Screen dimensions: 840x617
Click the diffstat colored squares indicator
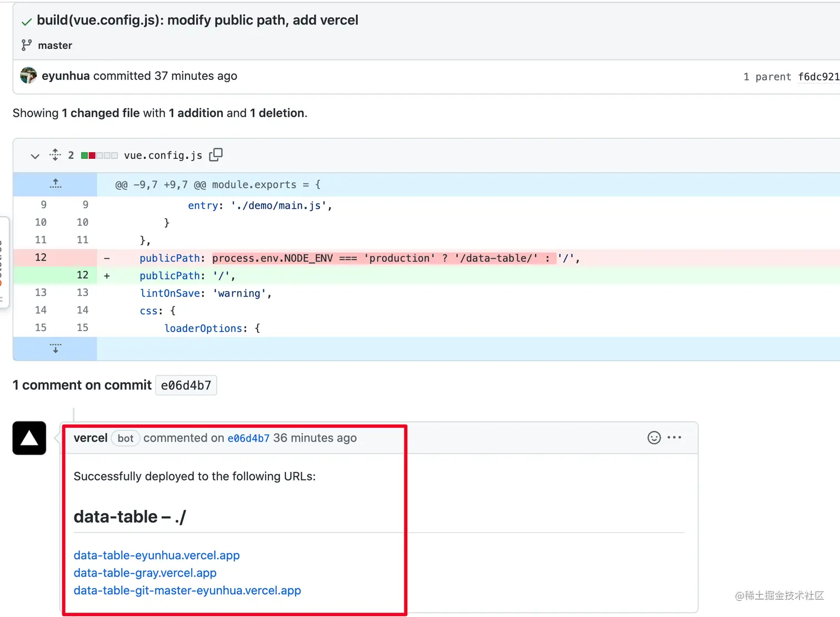tap(99, 155)
